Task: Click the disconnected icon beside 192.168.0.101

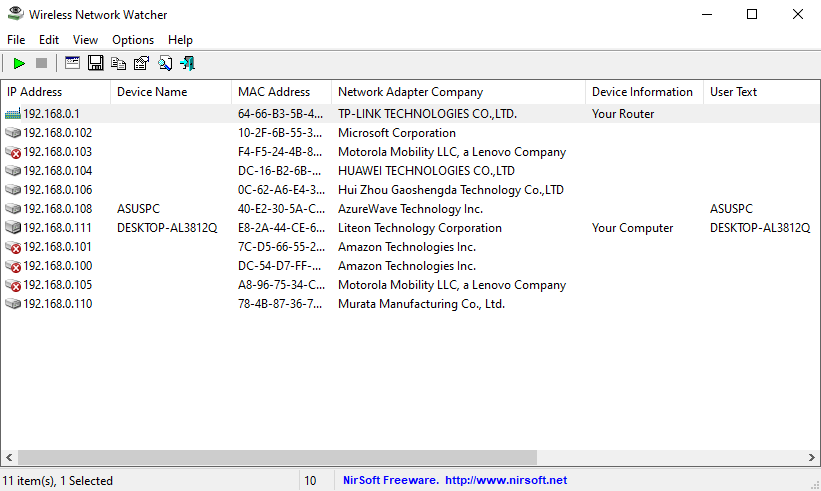Action: click(x=13, y=247)
